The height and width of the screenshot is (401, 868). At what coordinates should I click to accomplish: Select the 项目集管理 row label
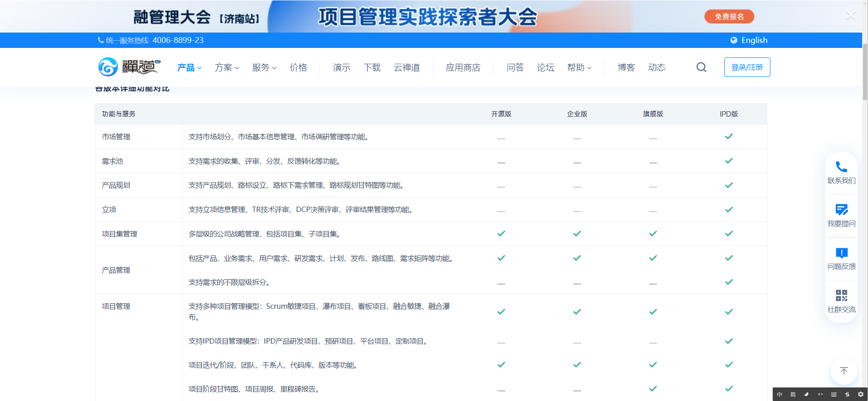tap(120, 234)
